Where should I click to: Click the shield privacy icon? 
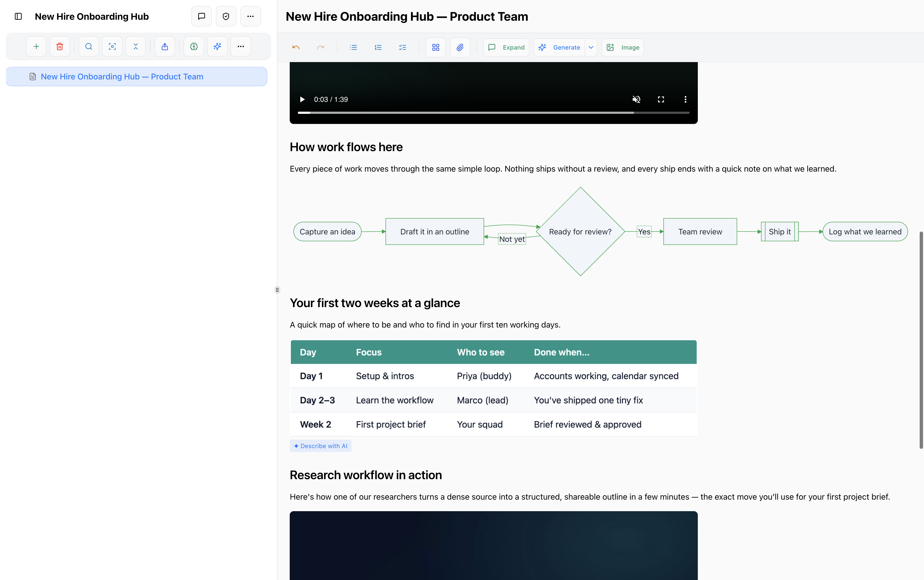point(226,16)
